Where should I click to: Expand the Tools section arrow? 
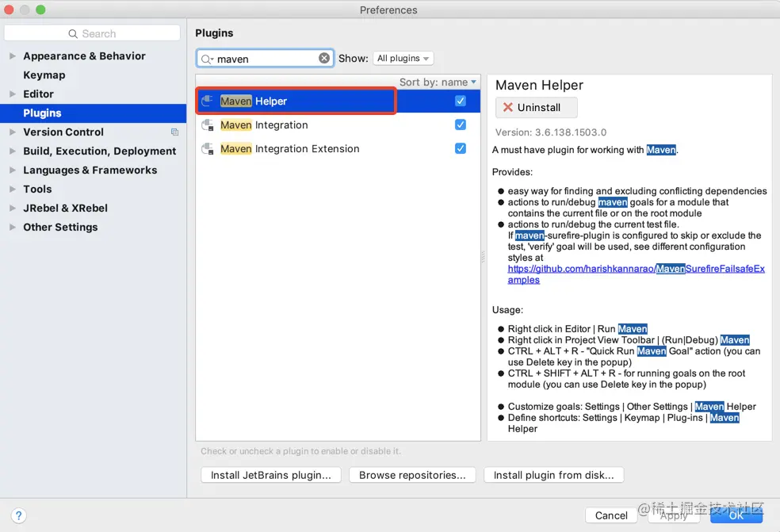click(x=13, y=189)
